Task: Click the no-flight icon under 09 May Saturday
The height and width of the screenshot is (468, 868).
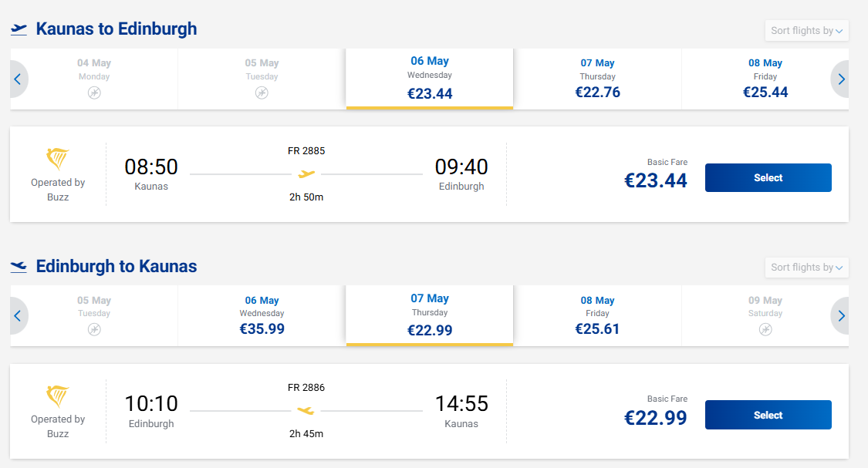Action: point(765,329)
